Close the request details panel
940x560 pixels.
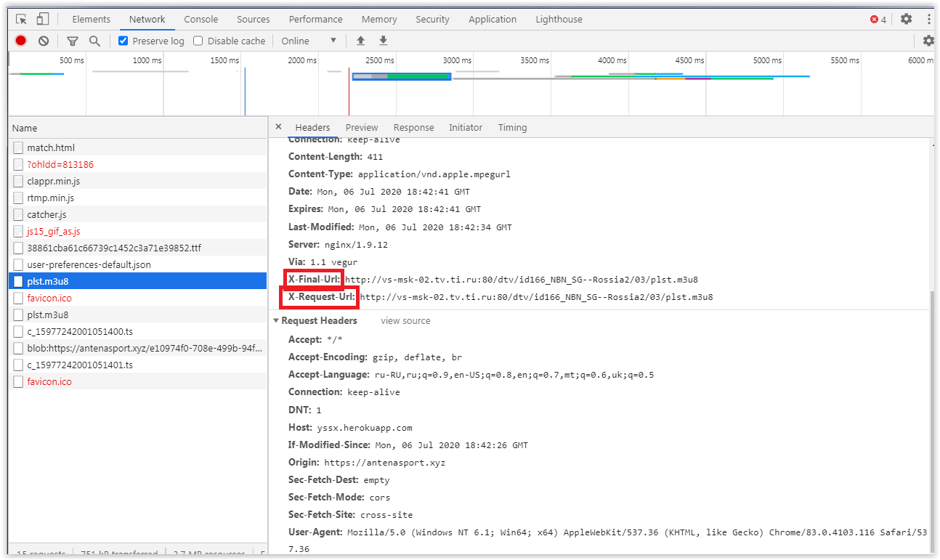[x=278, y=127]
